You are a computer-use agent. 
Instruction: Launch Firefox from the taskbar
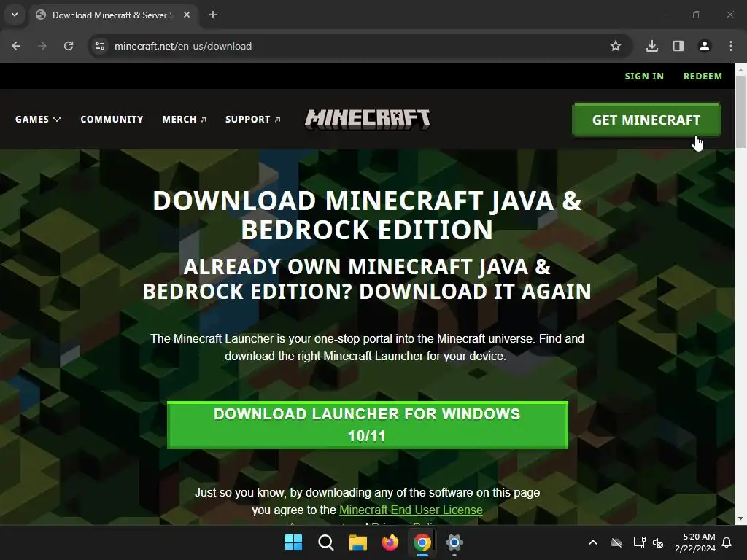(x=390, y=542)
